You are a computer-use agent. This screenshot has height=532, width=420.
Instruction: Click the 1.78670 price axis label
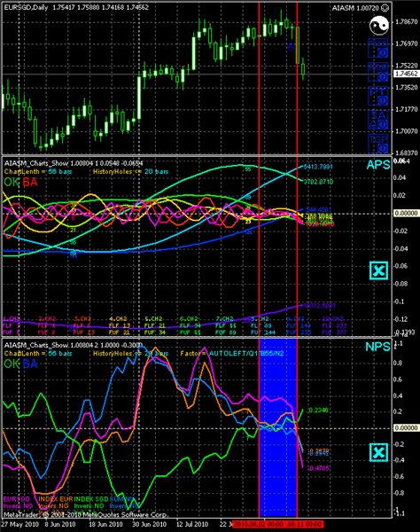407,21
